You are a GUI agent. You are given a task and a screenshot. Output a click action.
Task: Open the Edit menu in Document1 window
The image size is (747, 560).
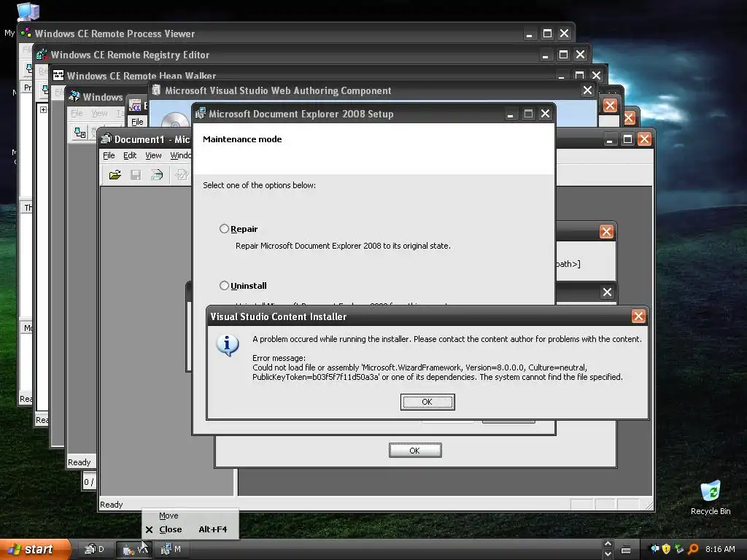(x=130, y=156)
